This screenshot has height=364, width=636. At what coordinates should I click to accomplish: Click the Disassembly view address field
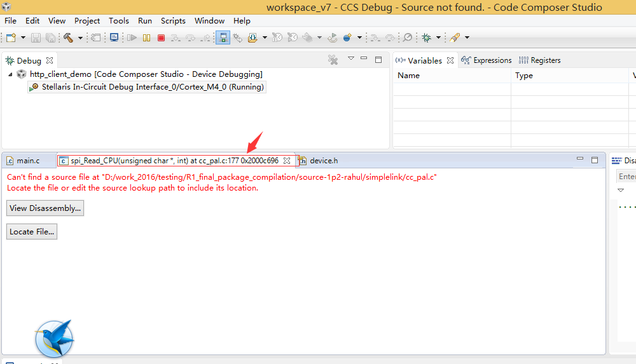tap(626, 177)
